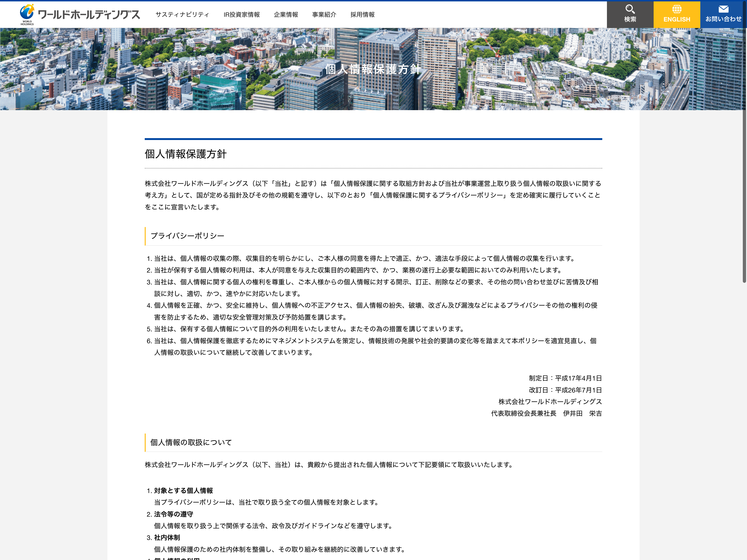Go to 事業紹介 in the top navigation
This screenshot has width=747, height=560.
coord(324,14)
